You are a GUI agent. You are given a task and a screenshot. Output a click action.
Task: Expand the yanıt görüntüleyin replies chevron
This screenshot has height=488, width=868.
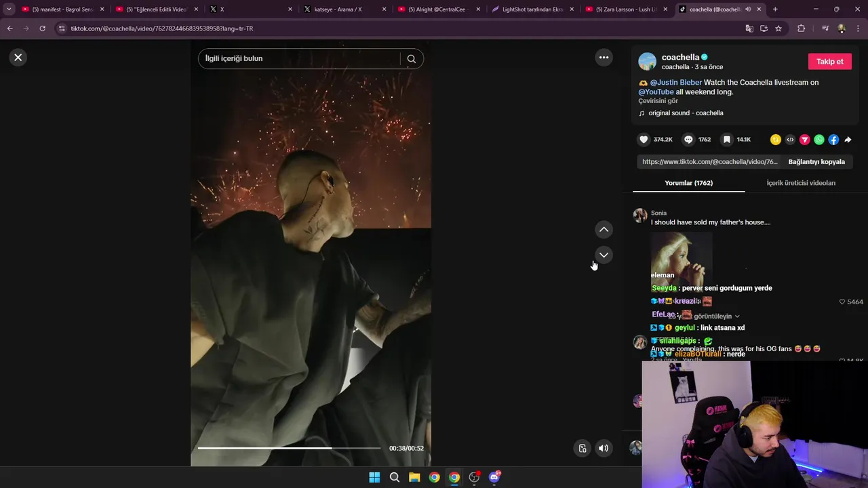(x=737, y=317)
